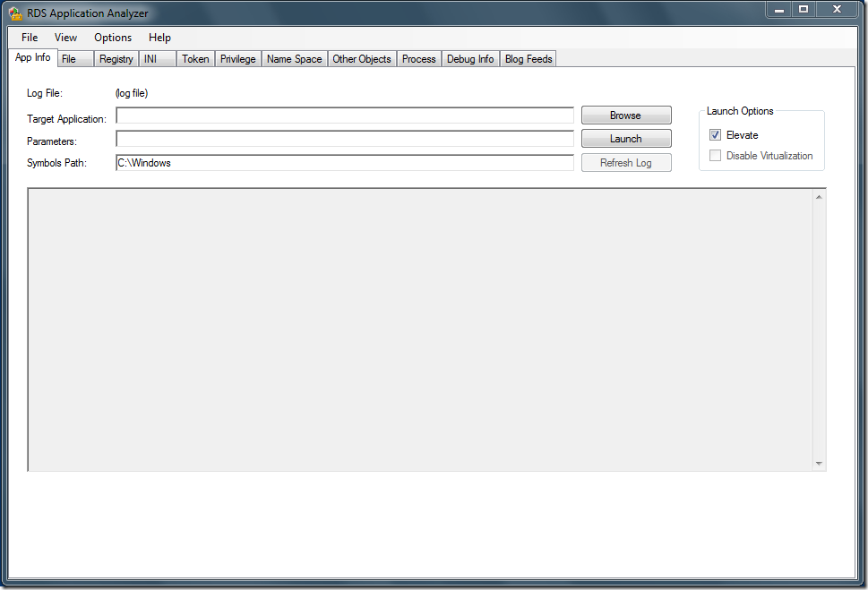Image resolution: width=868 pixels, height=590 pixels.
Task: Click the RDS Application Analyzer title bar icon
Action: pos(15,13)
